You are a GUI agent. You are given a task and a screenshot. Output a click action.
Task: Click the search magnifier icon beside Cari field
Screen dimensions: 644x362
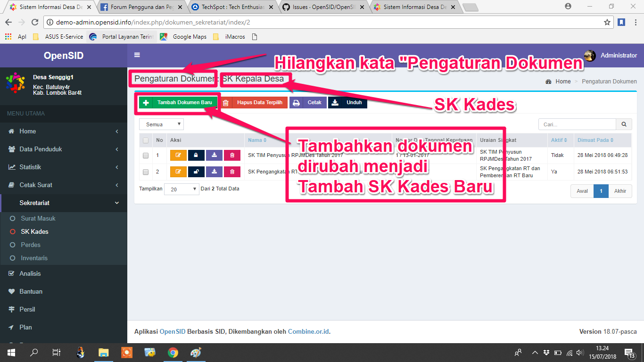[624, 124]
